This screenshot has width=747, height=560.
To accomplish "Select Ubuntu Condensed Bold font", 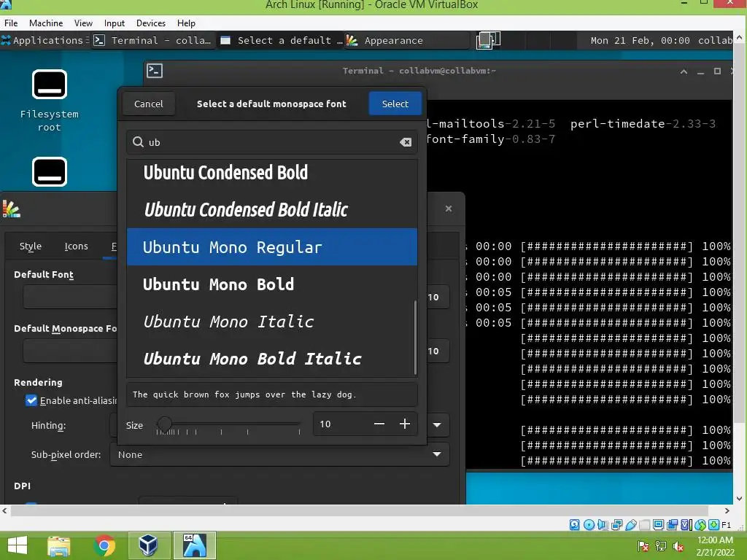I will [x=271, y=172].
